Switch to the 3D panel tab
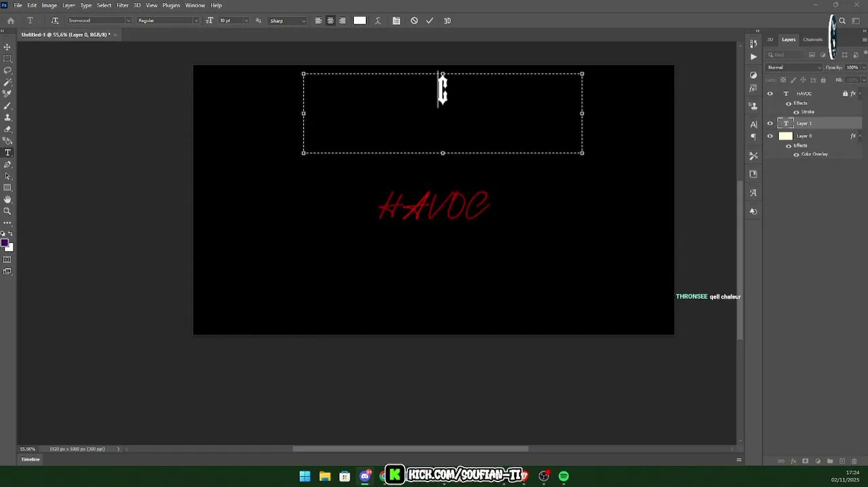 click(770, 39)
